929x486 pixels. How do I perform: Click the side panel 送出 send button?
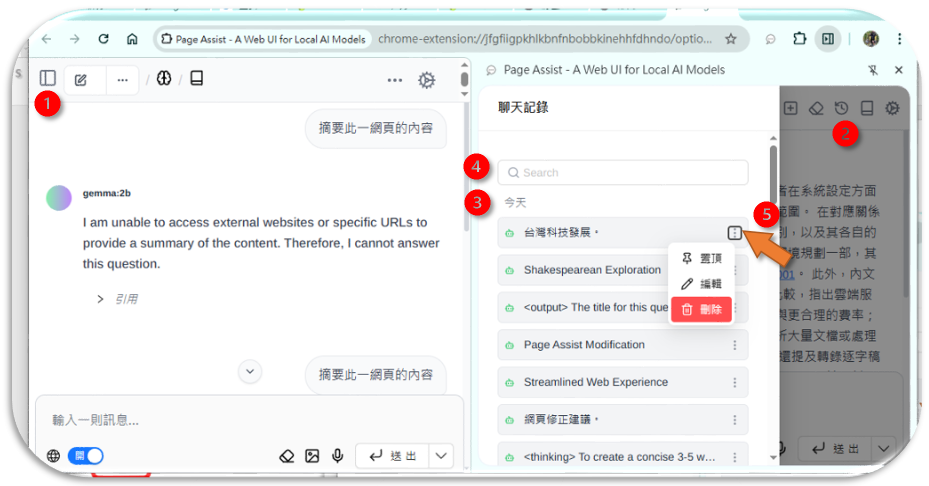click(x=834, y=449)
